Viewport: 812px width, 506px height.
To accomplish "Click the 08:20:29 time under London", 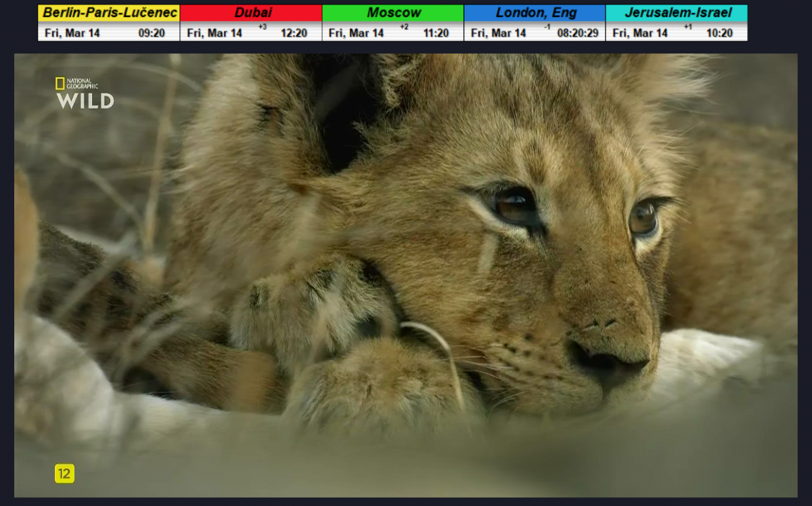I will click(578, 33).
